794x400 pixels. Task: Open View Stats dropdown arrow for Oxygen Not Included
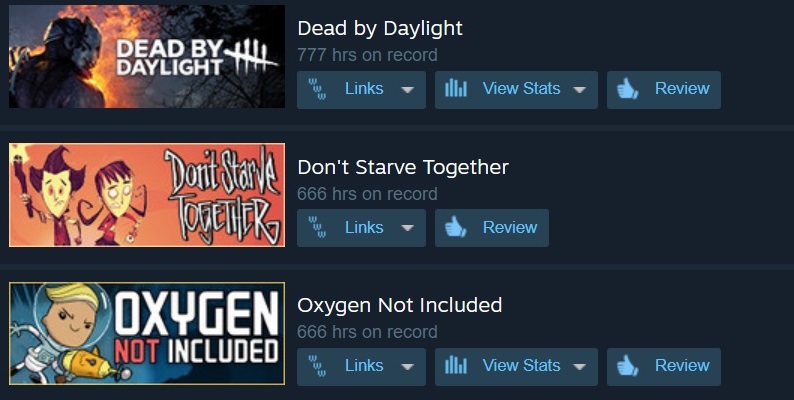click(x=579, y=367)
